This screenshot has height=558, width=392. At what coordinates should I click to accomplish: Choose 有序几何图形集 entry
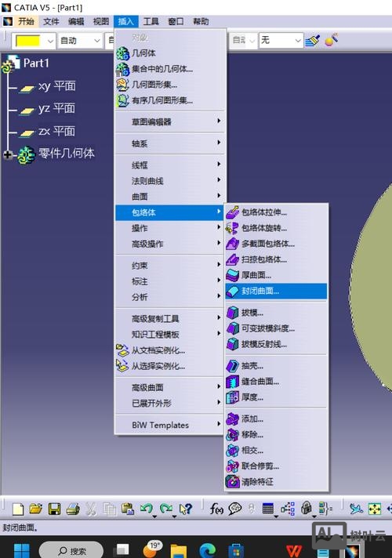coord(170,100)
